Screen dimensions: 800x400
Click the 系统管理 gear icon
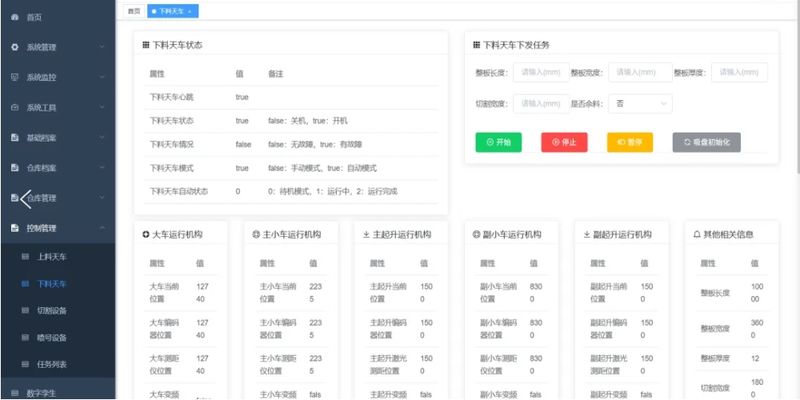point(14,47)
